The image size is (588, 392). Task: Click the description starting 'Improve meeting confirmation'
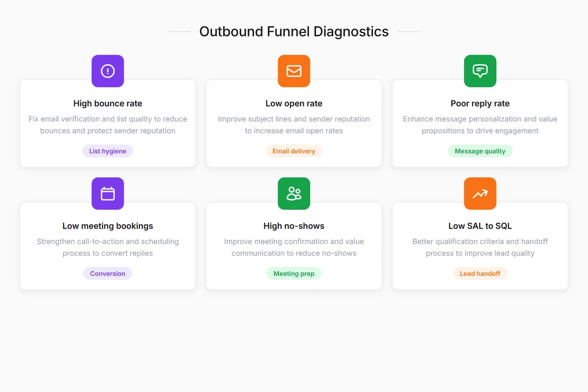(293, 247)
